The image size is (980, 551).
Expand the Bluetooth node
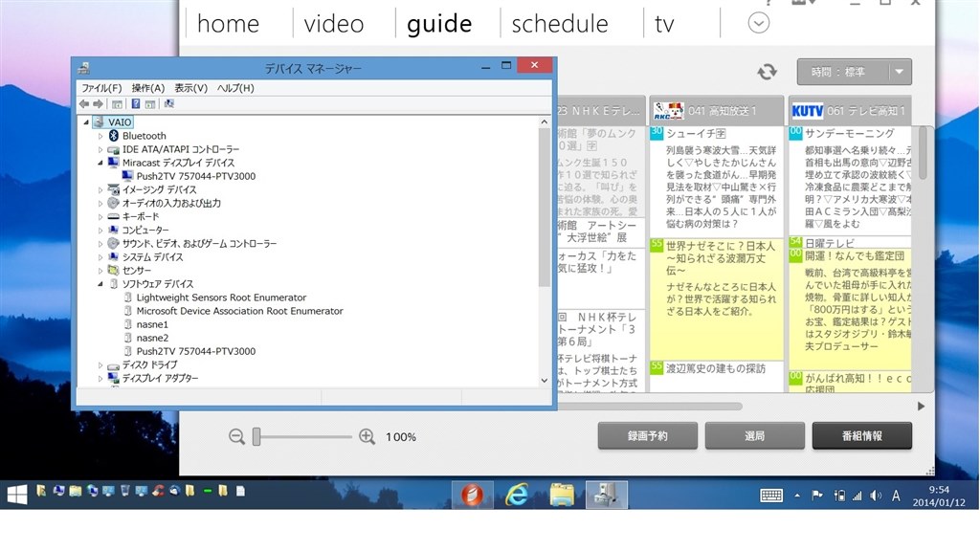click(100, 136)
